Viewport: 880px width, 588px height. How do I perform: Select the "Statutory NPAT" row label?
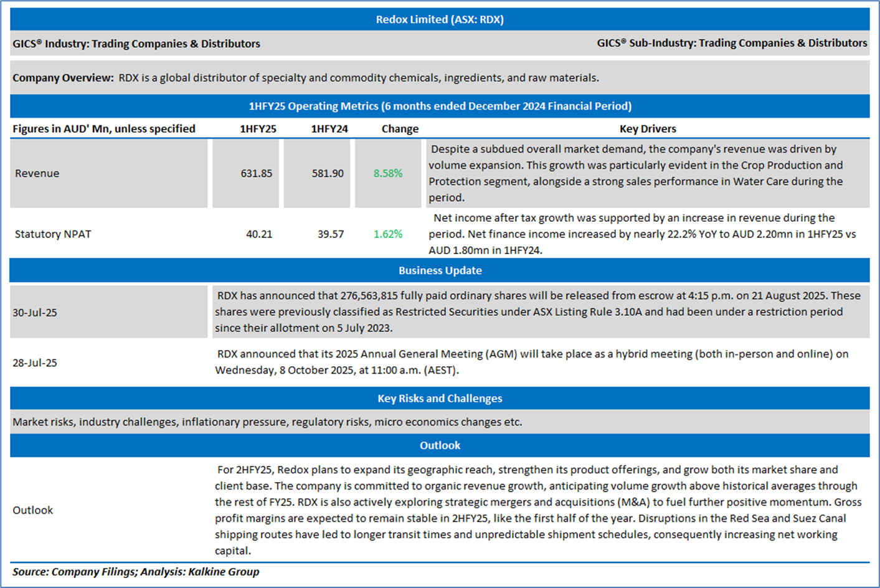click(53, 234)
